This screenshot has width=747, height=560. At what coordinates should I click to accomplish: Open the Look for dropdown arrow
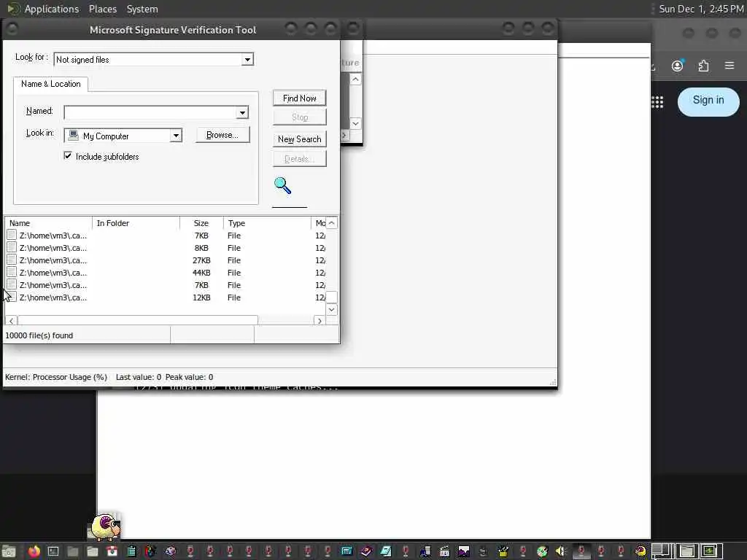[247, 60]
